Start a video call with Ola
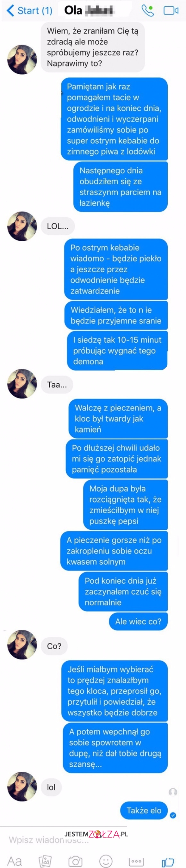 171,11
